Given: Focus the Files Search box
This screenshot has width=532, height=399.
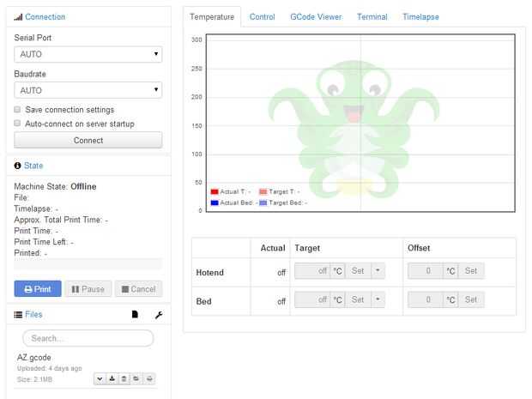Looking at the screenshot, I should click(88, 338).
